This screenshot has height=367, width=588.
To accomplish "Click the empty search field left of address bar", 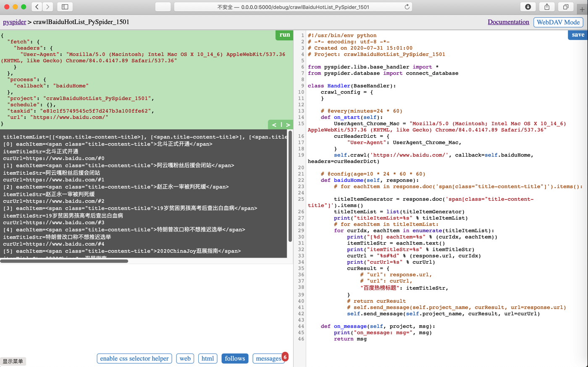I will 163,7.
